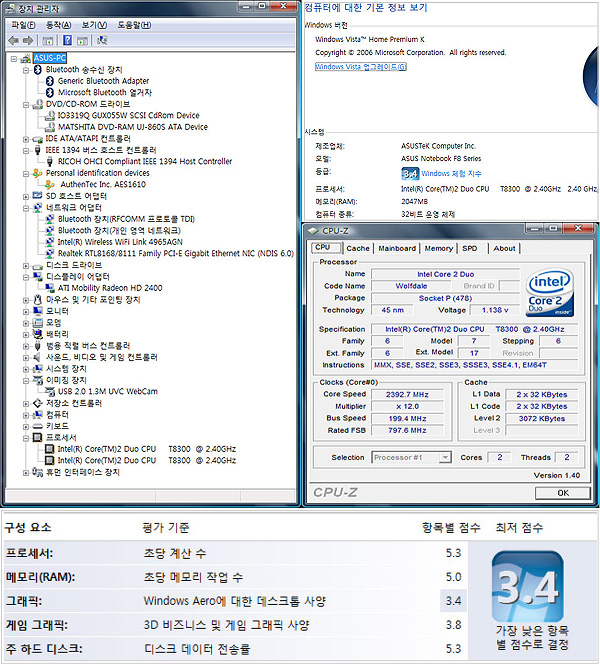Switch to the SPD tab in CPU-Z
Viewport: 600px width, 667px height.
click(x=470, y=248)
